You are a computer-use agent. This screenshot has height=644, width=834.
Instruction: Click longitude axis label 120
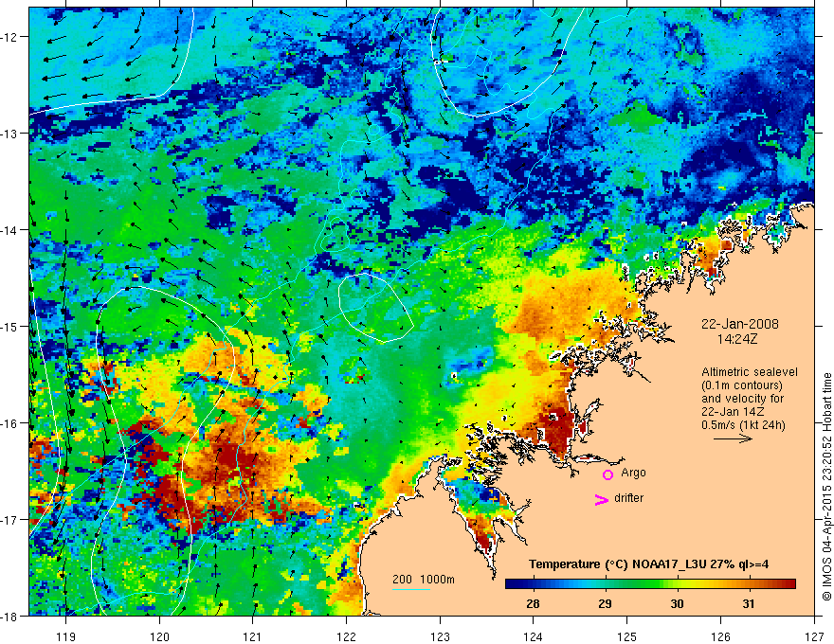pyautogui.click(x=159, y=636)
